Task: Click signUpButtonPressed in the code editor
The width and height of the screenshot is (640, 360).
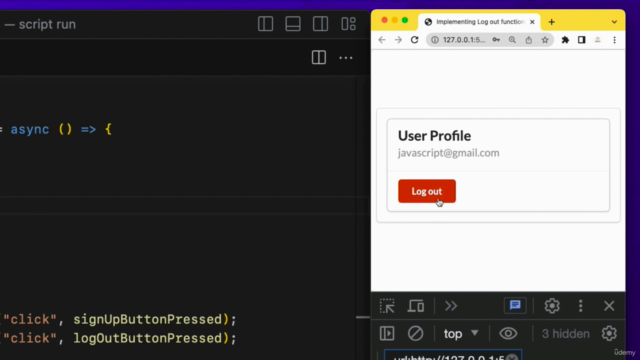Action: pos(148,319)
